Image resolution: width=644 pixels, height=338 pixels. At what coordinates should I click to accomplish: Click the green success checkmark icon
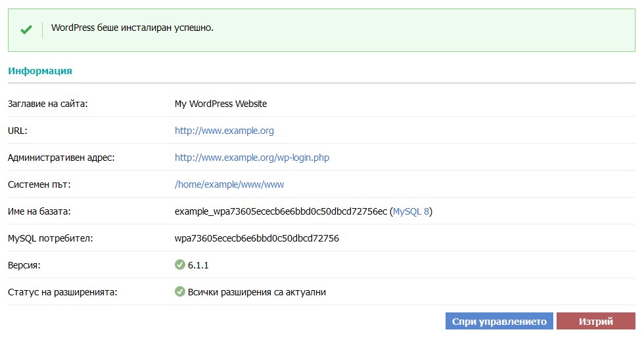(26, 30)
